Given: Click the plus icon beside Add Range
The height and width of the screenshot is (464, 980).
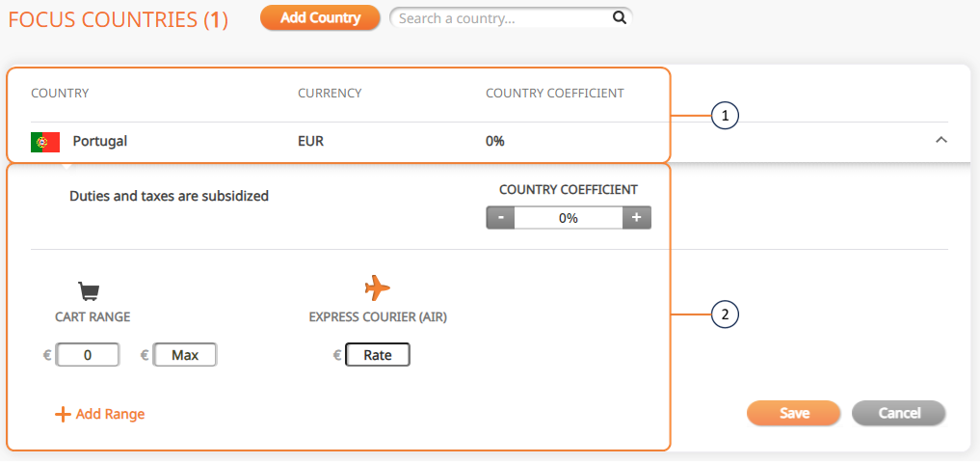Looking at the screenshot, I should pos(63,415).
